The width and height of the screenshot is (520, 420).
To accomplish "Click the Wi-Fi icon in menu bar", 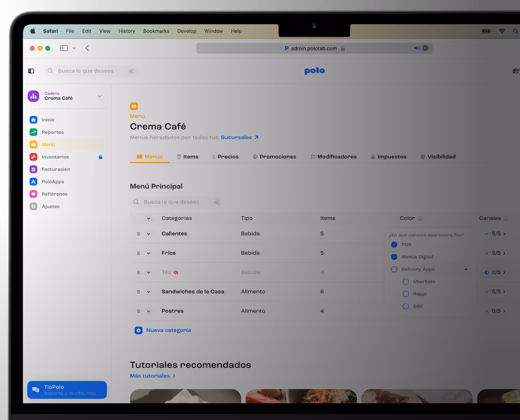I will pos(502,31).
